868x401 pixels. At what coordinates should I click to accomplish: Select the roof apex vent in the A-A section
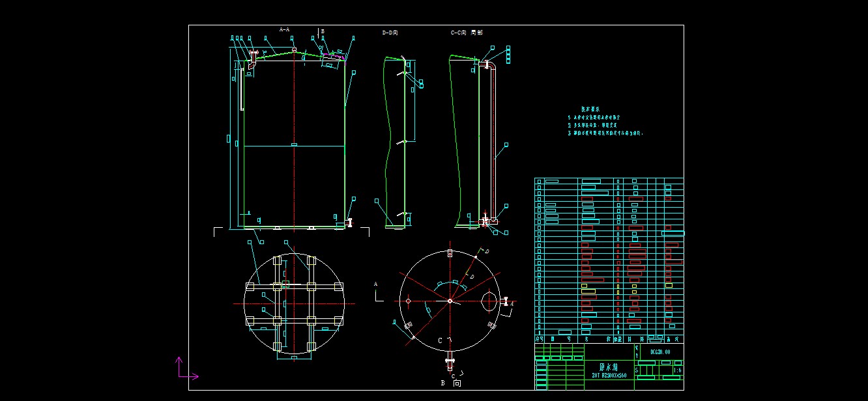[295, 50]
